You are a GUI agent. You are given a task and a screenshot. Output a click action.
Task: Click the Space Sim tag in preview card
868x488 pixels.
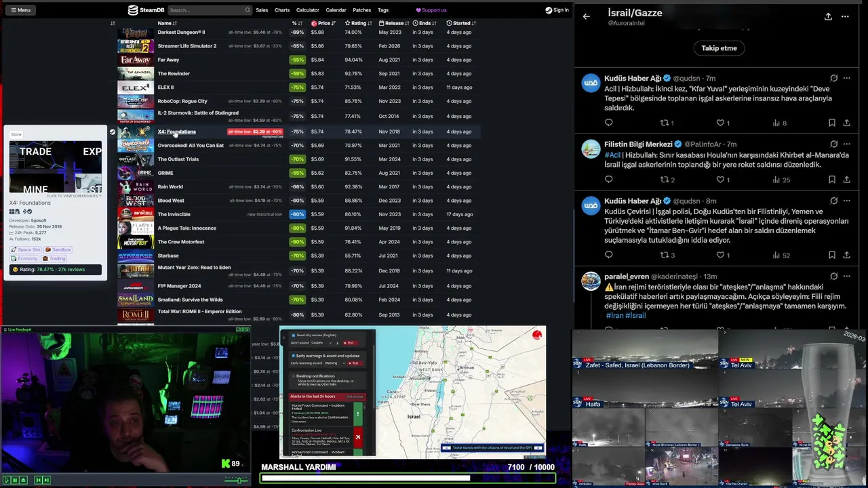tap(26, 249)
